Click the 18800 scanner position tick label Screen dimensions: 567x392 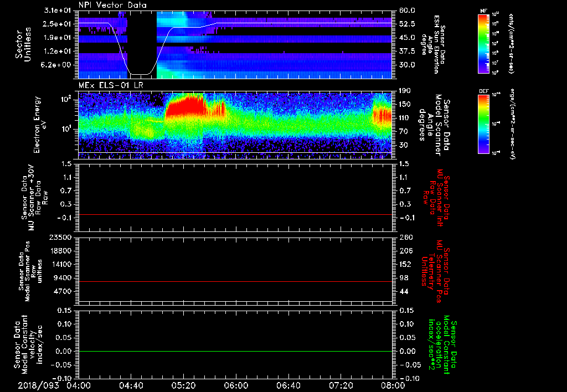tap(60, 251)
